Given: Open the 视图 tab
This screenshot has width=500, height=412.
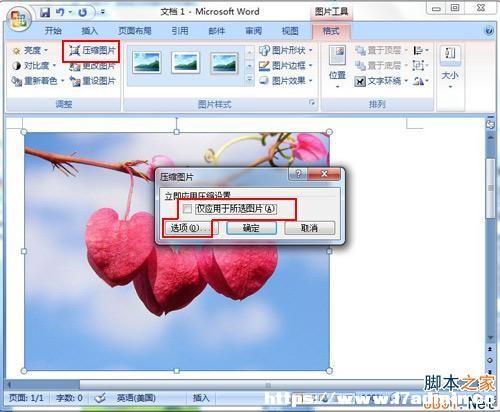Looking at the screenshot, I should click(290, 31).
